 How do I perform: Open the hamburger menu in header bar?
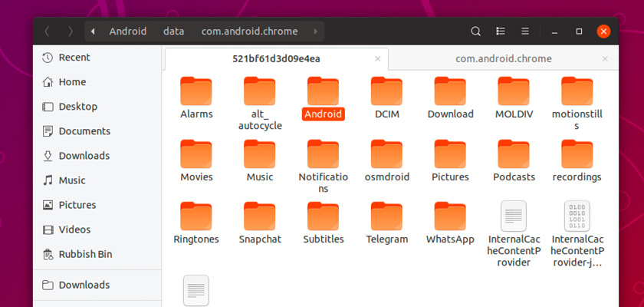click(x=525, y=31)
